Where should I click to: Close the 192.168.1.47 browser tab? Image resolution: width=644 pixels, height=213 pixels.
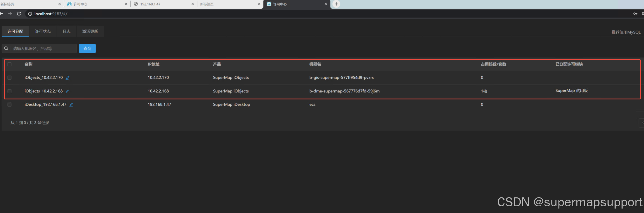(x=193, y=4)
